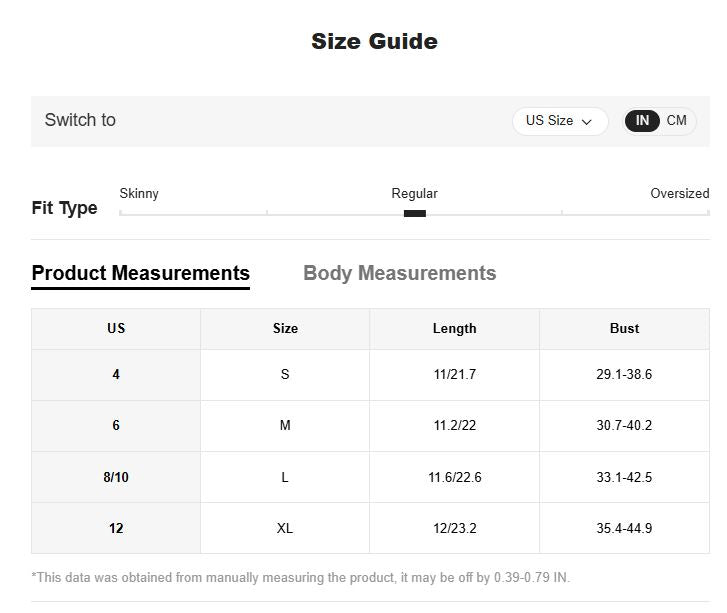The width and height of the screenshot is (727, 613).
Task: Click the 29.1-38.6 bust value
Action: [624, 374]
